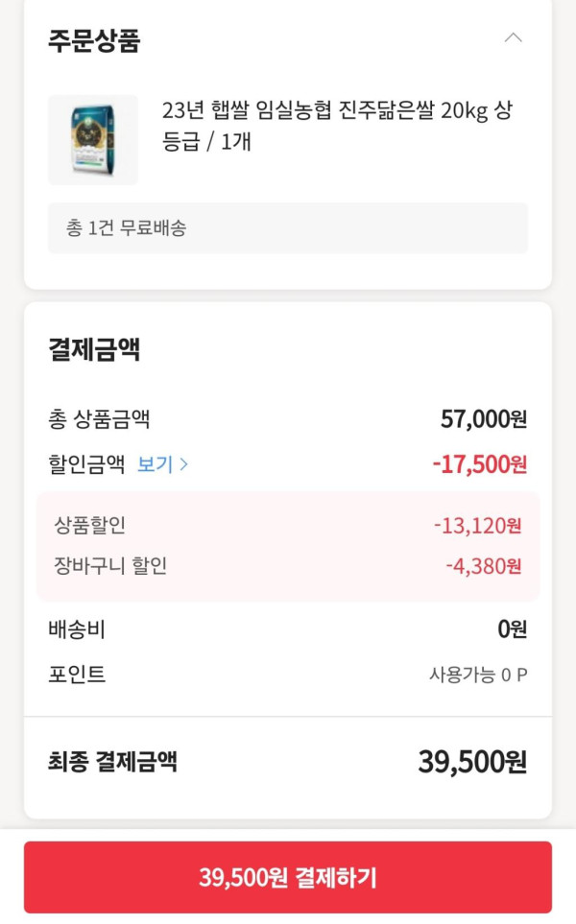Click the 결제금액 section heading
576x924 pixels.
click(94, 349)
